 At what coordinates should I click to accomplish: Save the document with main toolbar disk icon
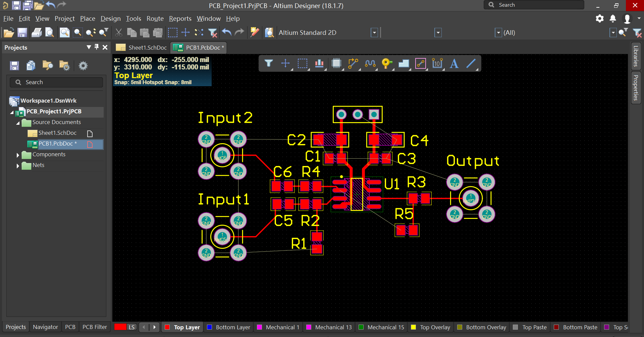coord(22,33)
